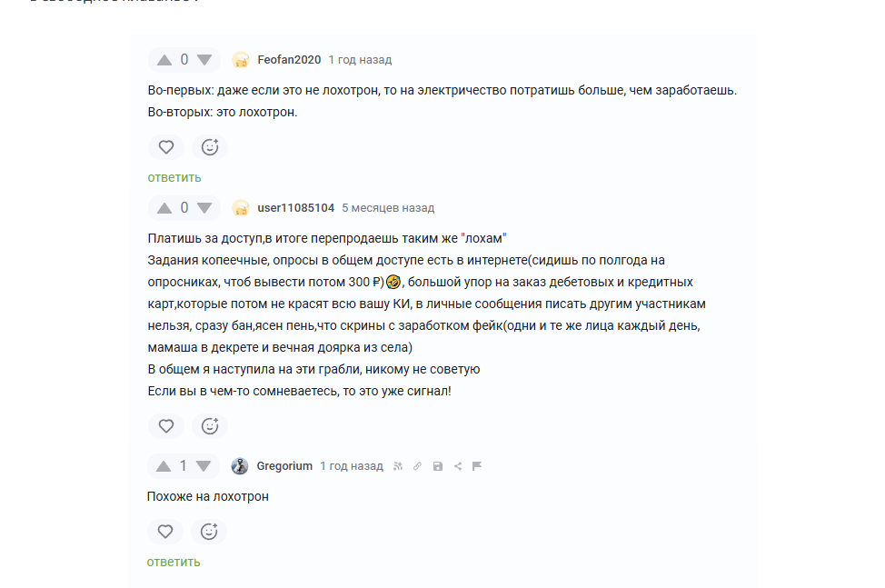
Task: Downvote Feofan2020's comment
Action: point(204,60)
